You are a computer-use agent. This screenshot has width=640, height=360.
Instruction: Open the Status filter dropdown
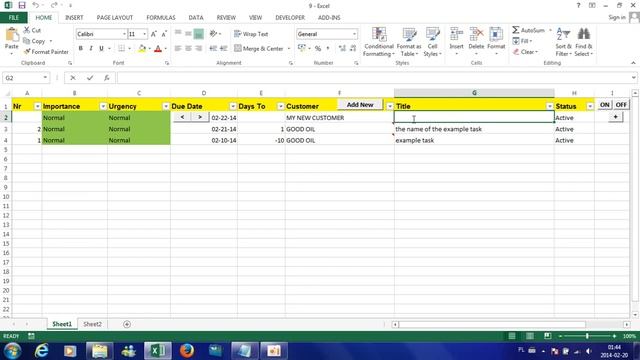[x=590, y=107]
